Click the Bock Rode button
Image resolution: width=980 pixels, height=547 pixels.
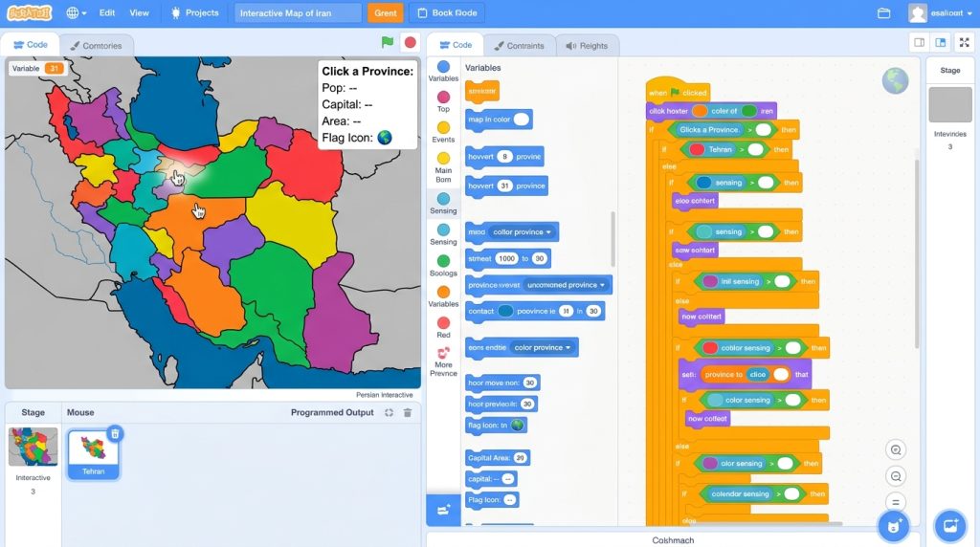[x=448, y=13]
